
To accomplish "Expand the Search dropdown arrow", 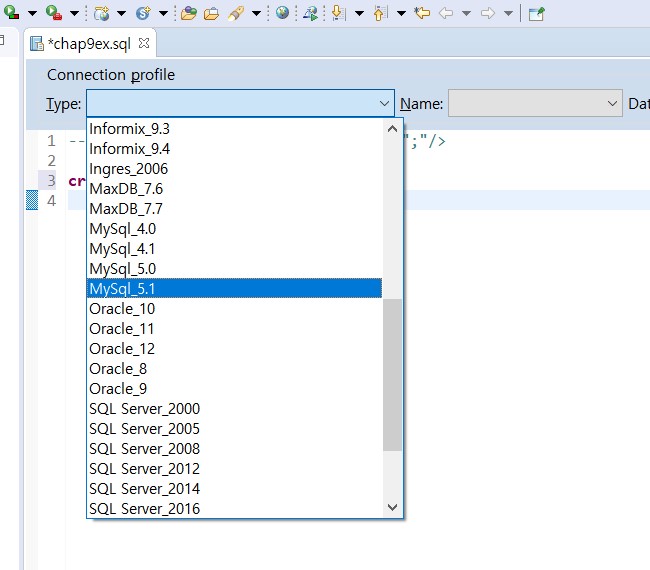I will pos(256,13).
